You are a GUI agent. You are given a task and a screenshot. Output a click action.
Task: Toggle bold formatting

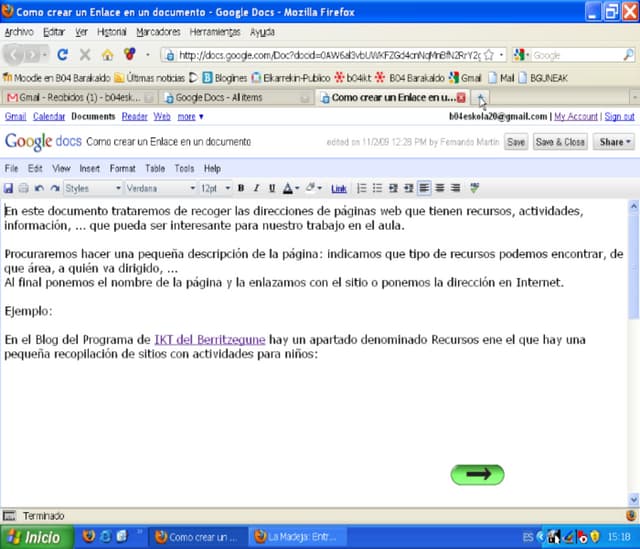click(x=241, y=188)
